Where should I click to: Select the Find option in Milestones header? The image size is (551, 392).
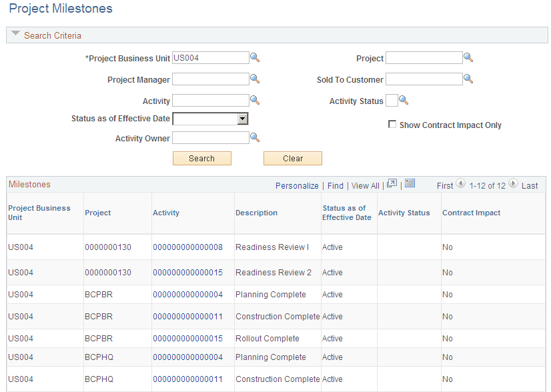[336, 185]
